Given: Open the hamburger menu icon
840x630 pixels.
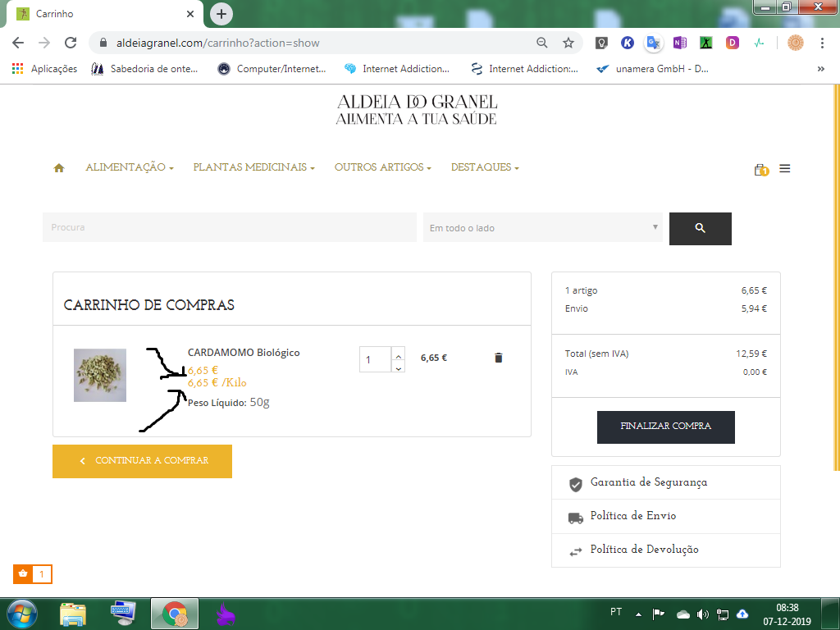Looking at the screenshot, I should coord(785,169).
